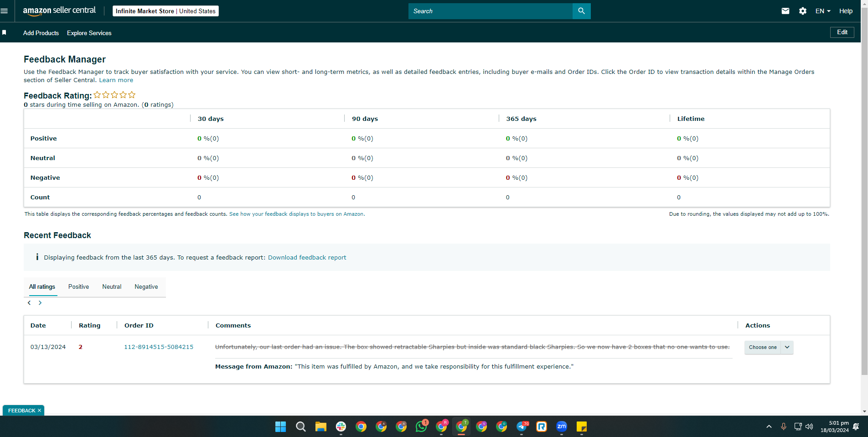Screen dimensions: 868x437
Task: Click the Lifetime column header
Action: [691, 119]
